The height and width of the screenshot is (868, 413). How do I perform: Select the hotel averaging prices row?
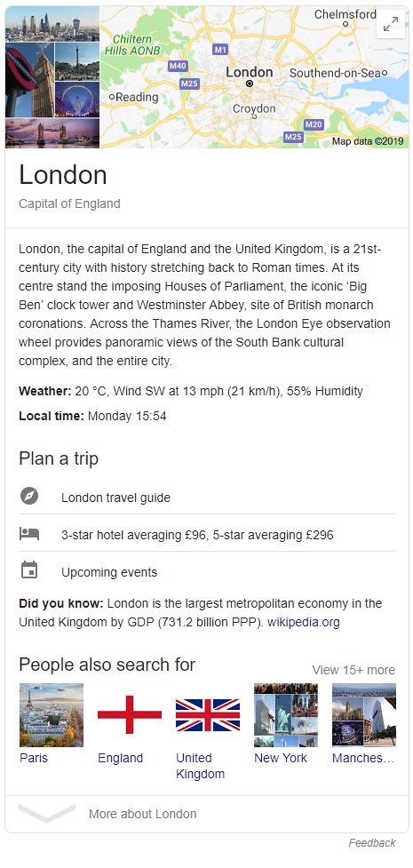[207, 534]
